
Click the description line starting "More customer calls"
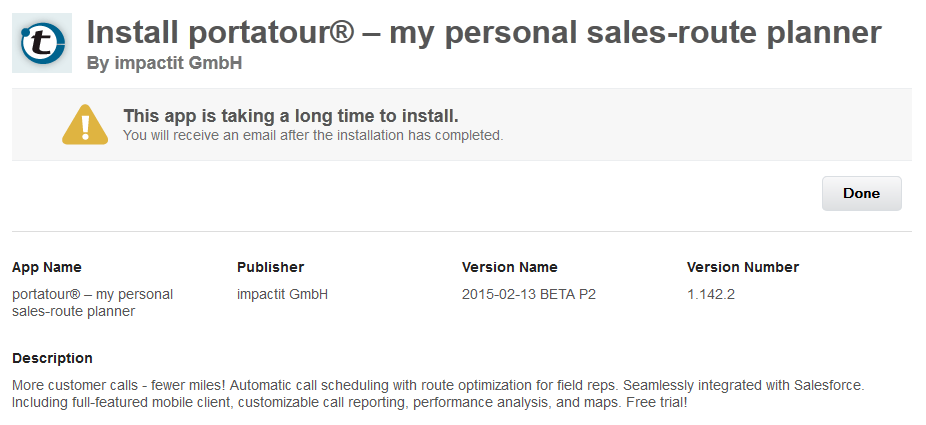point(438,386)
